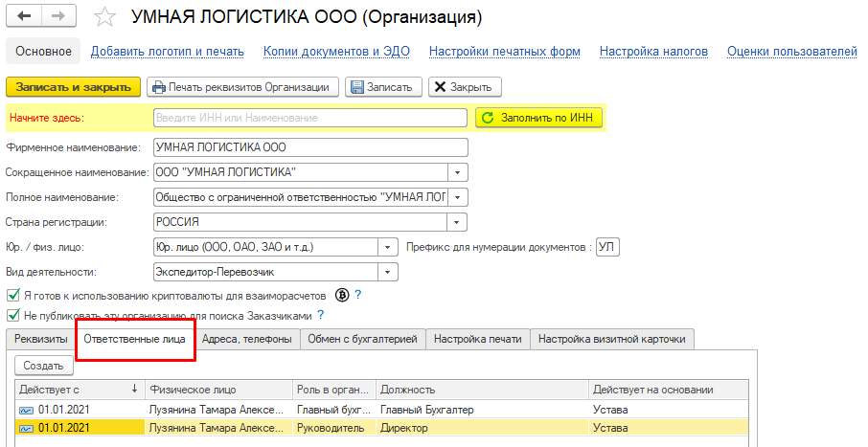Open Оценки пользователей link
Screen dimensions: 868x447
(792, 52)
